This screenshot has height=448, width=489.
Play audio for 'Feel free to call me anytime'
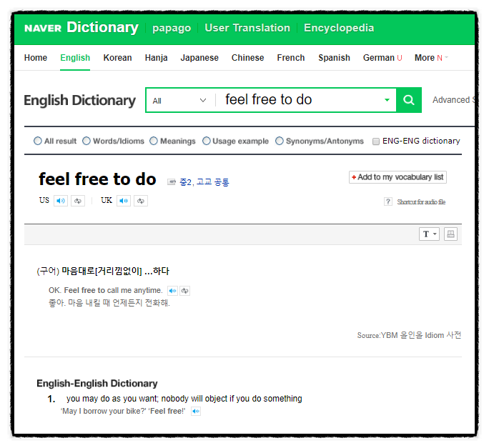(x=172, y=291)
